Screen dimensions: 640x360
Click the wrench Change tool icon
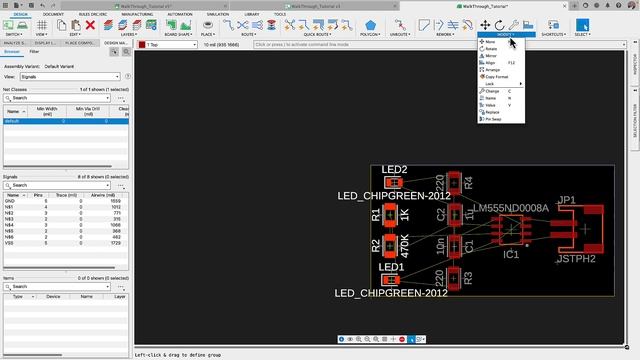pyautogui.click(x=513, y=25)
